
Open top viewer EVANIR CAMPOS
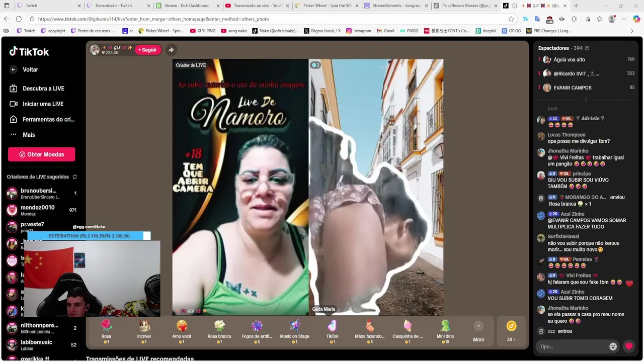(x=586, y=87)
